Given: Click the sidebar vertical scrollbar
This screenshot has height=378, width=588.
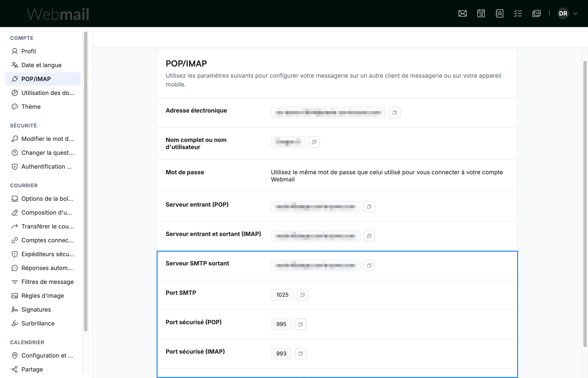Looking at the screenshot, I should (x=86, y=182).
